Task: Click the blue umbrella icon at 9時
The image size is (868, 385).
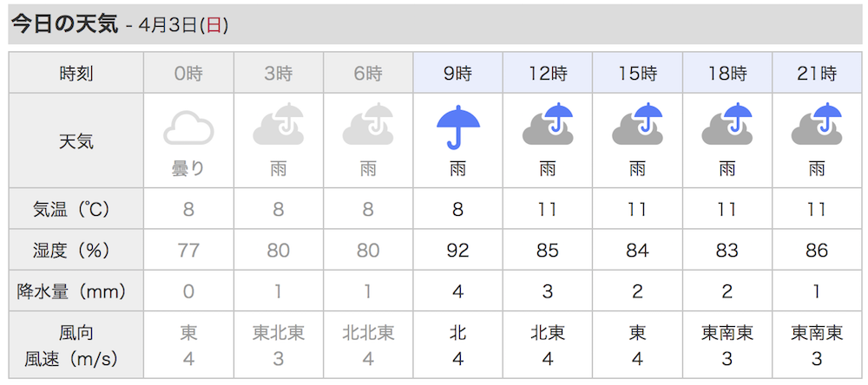Action: (x=457, y=127)
